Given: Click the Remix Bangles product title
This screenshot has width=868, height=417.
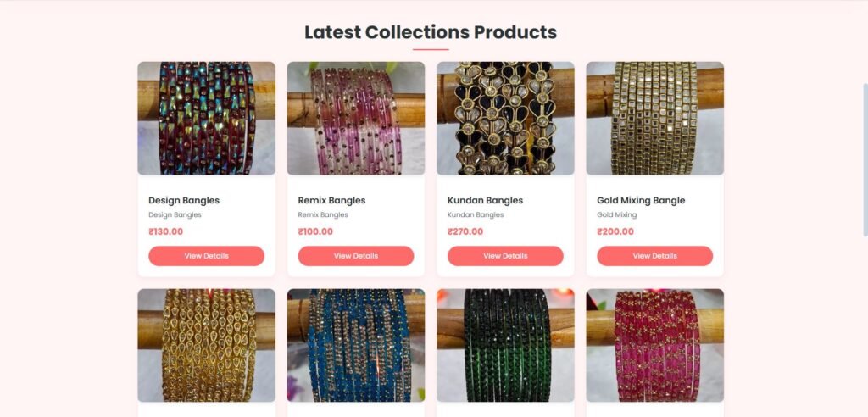Looking at the screenshot, I should tap(331, 201).
